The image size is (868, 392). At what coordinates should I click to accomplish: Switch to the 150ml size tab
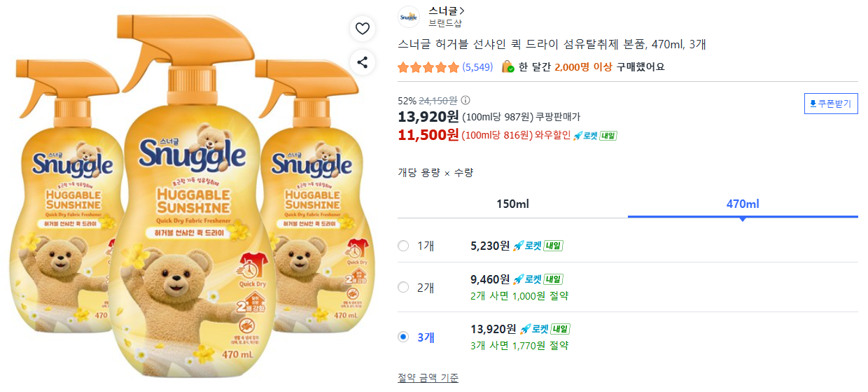coord(512,204)
